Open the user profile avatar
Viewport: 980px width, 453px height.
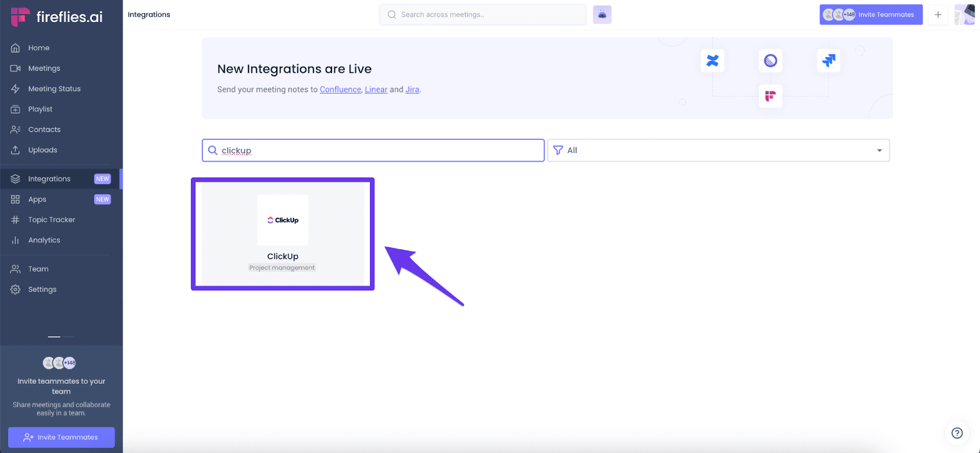point(965,15)
